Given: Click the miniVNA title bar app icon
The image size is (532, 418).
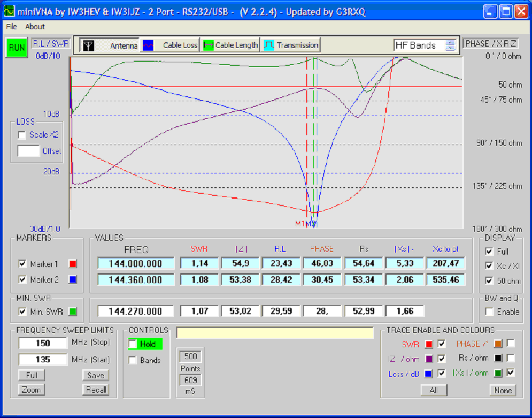Looking at the screenshot, I should tap(9, 11).
